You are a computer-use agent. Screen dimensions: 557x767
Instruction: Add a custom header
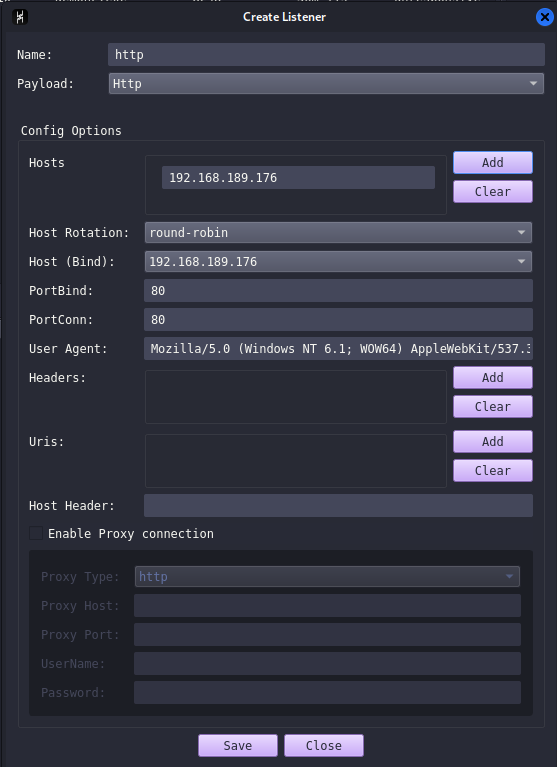(x=492, y=378)
